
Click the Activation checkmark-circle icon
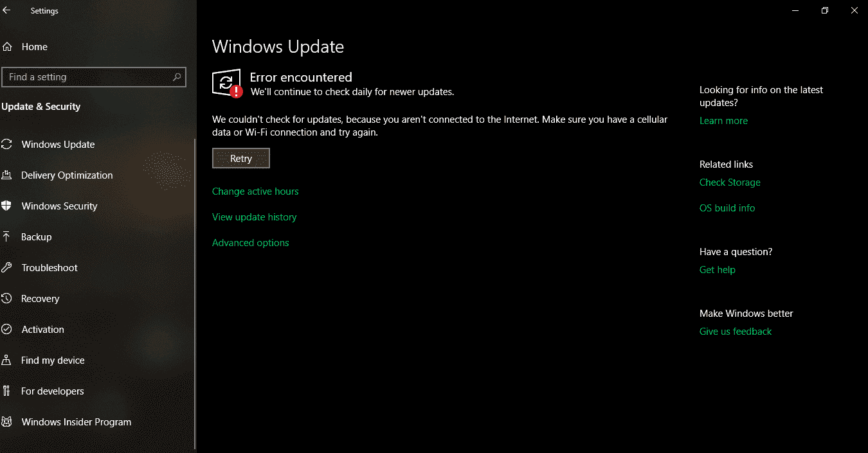point(7,330)
